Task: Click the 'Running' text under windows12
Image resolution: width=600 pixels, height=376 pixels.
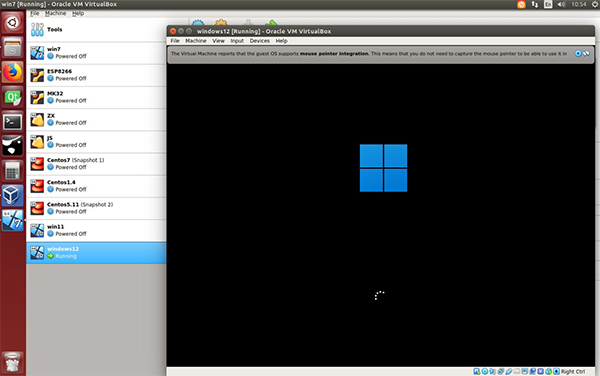Action: pos(66,256)
